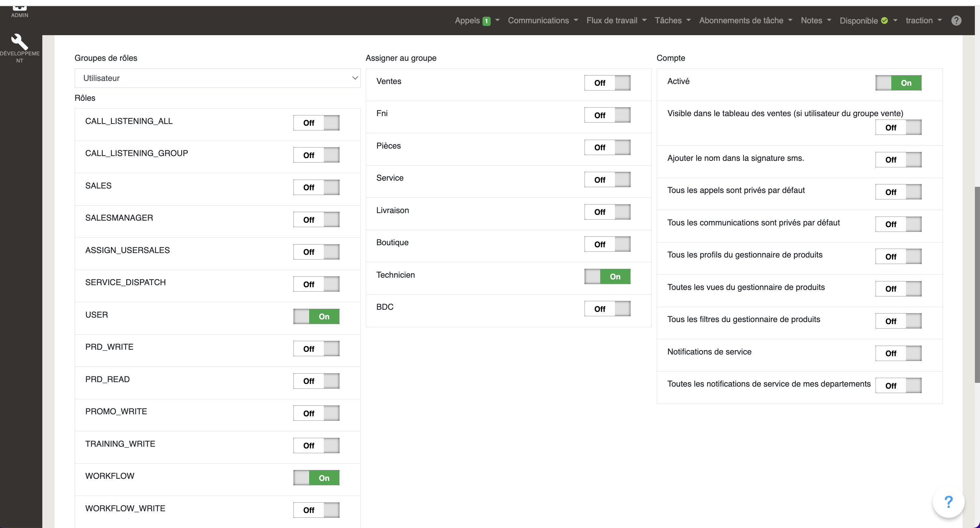The width and height of the screenshot is (980, 528).
Task: Toggle Tous les profils du gestionnaire de produits
Action: (x=898, y=256)
